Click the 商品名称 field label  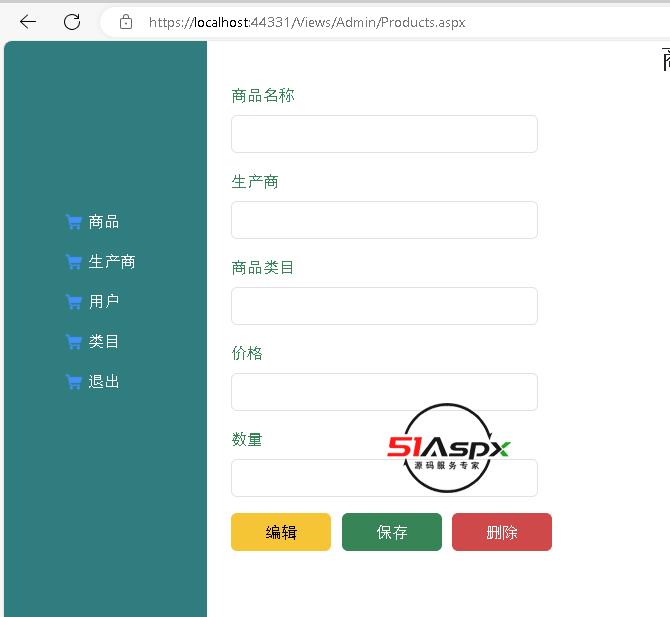[x=263, y=96]
